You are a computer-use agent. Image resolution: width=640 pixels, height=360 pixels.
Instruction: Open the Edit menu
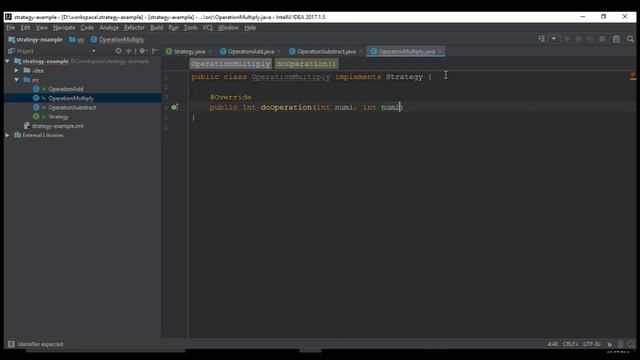click(25, 28)
